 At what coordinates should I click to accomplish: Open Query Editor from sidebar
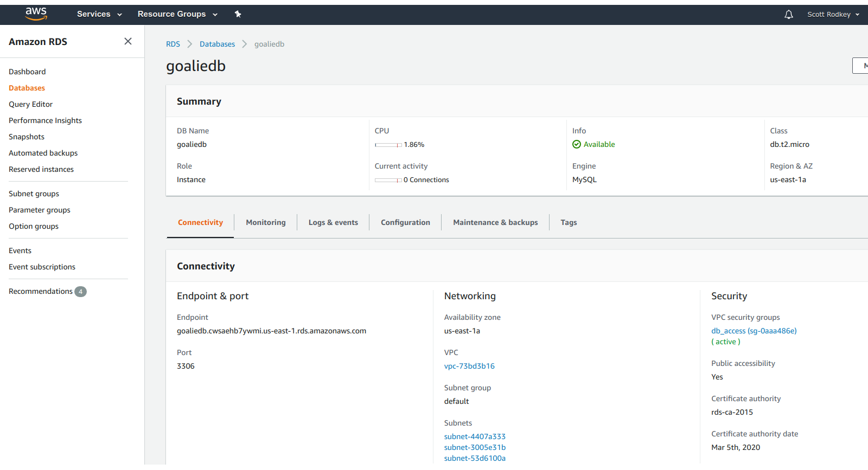coord(30,104)
